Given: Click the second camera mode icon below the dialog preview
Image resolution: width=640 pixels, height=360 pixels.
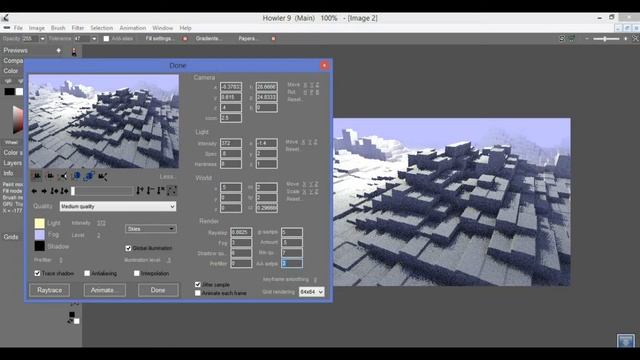Looking at the screenshot, I should [x=50, y=176].
